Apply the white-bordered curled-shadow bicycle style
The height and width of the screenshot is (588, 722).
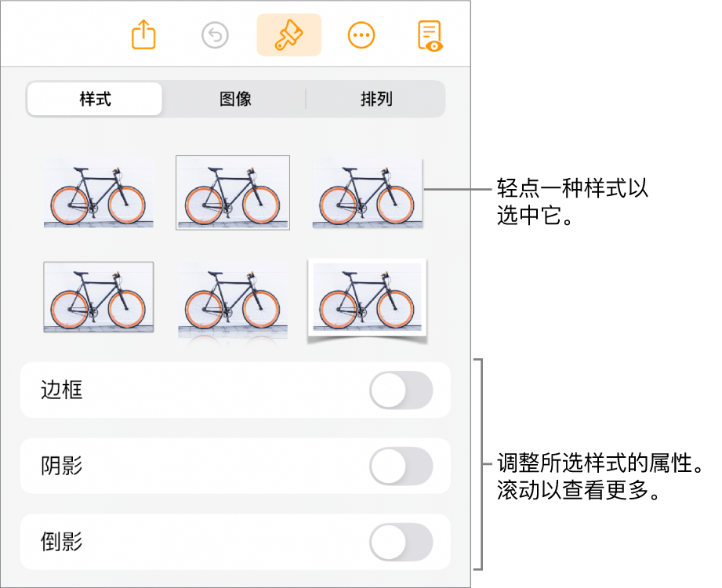pos(367,298)
